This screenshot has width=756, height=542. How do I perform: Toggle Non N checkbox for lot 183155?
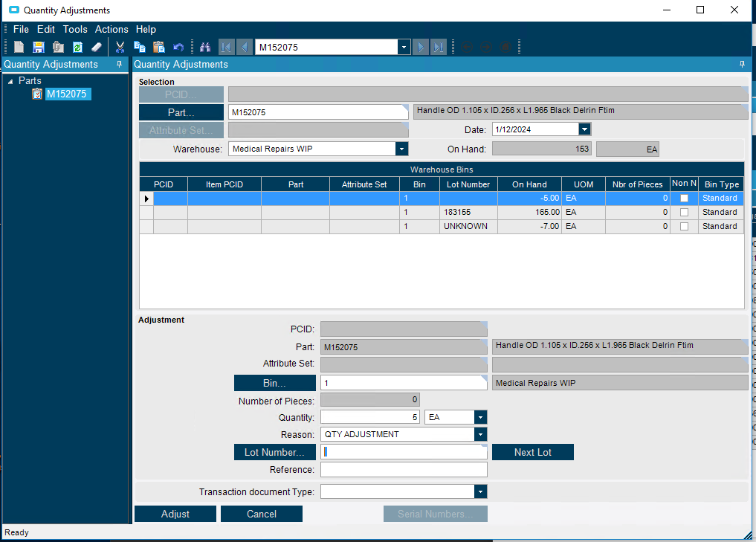pyautogui.click(x=684, y=213)
